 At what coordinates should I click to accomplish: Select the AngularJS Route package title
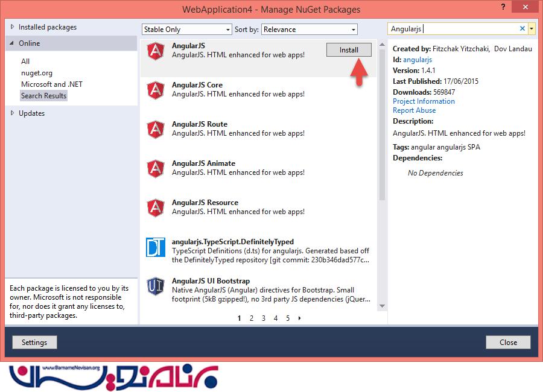pos(200,124)
